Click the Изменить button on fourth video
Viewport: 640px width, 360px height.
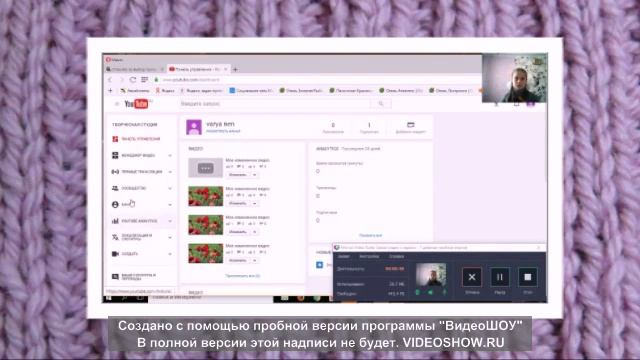[238, 260]
